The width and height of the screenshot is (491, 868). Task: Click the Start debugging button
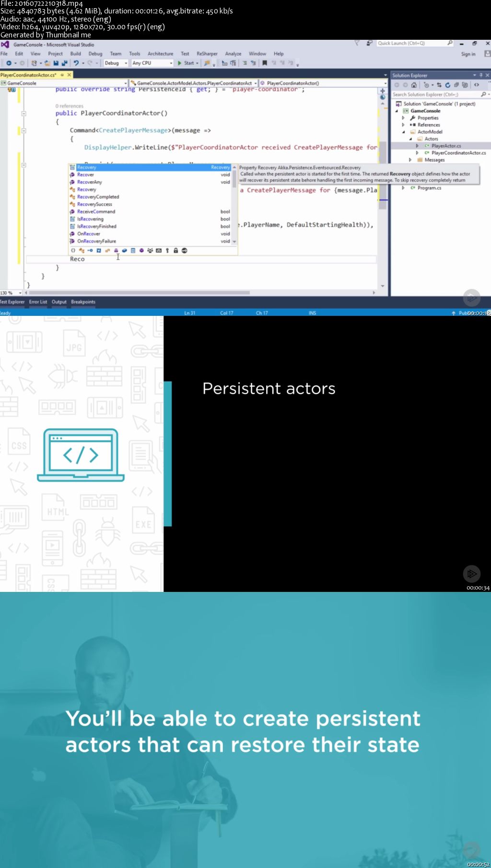187,63
